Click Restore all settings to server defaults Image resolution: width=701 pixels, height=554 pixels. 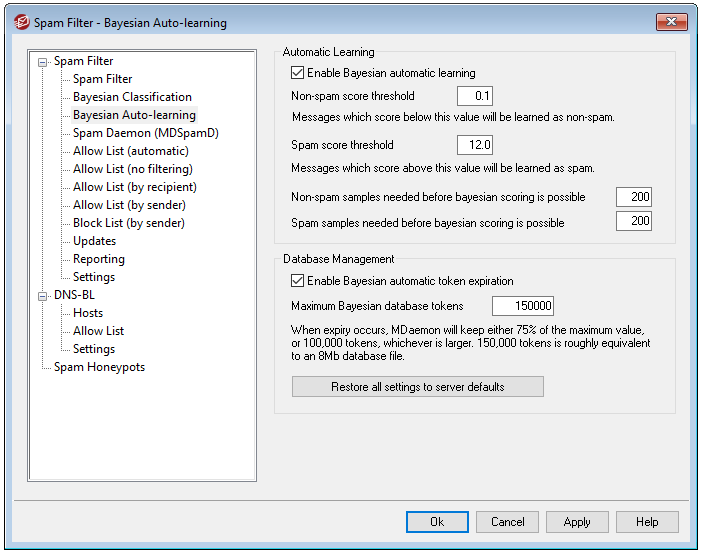point(417,387)
